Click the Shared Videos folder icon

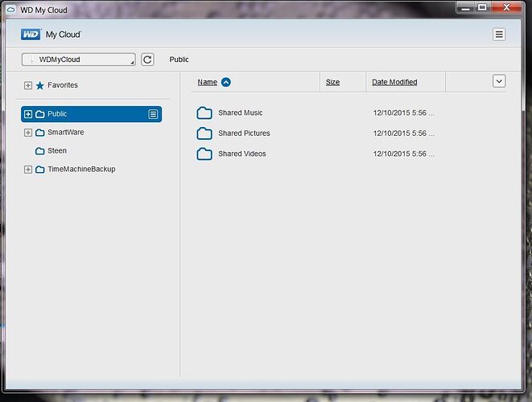(x=204, y=154)
